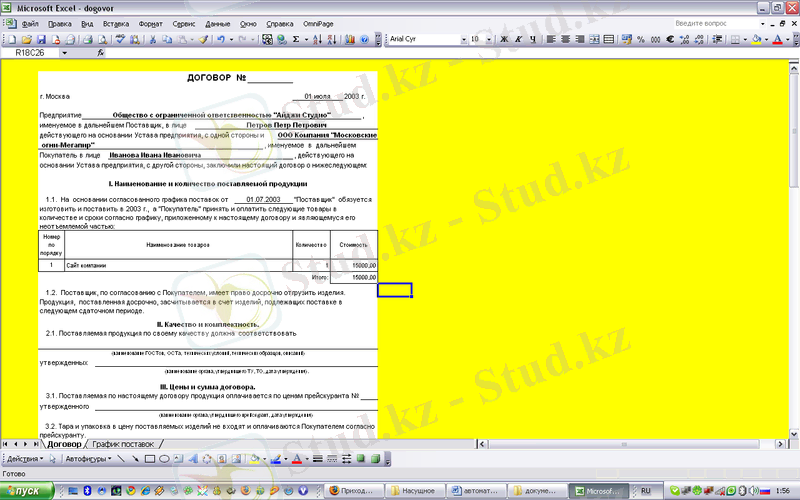Select the Rectangle drawing tool
This screenshot has height=500, width=800.
[149, 459]
